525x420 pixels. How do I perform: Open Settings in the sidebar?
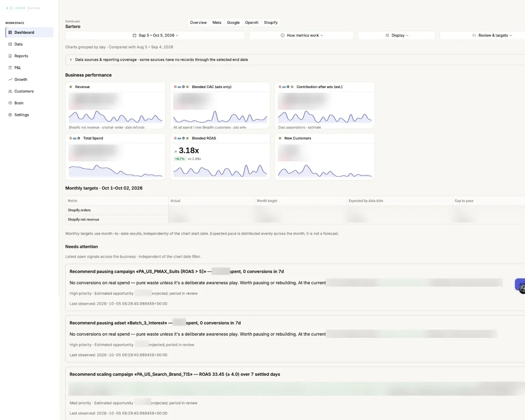coord(29,115)
